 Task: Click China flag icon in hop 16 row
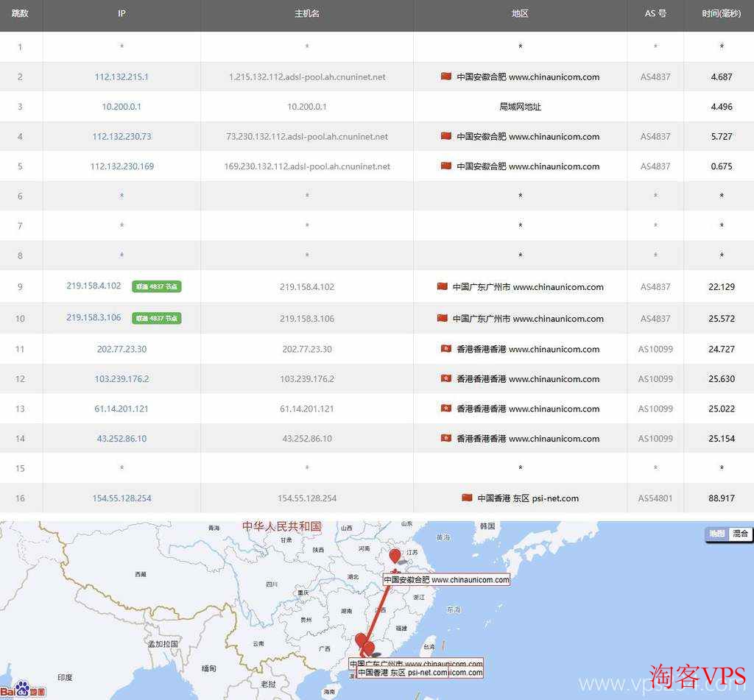pos(466,498)
